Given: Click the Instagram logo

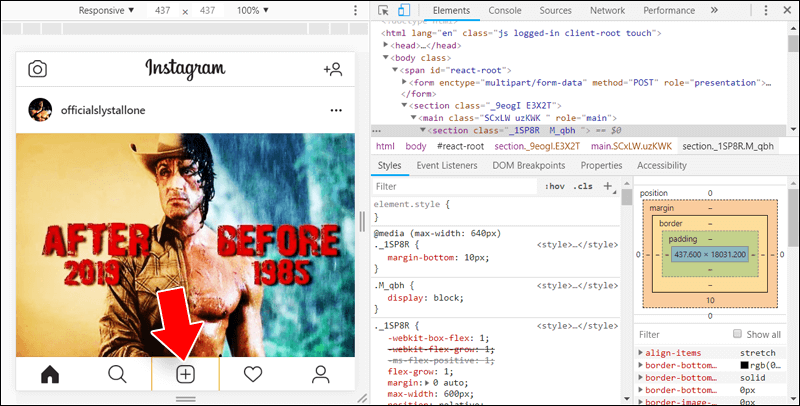Looking at the screenshot, I should click(x=185, y=69).
